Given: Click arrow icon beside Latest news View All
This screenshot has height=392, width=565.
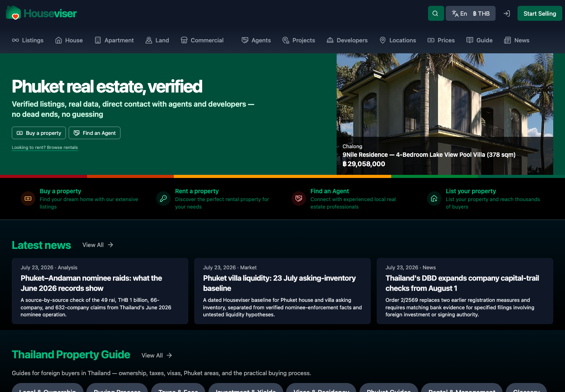Looking at the screenshot, I should 111,245.
